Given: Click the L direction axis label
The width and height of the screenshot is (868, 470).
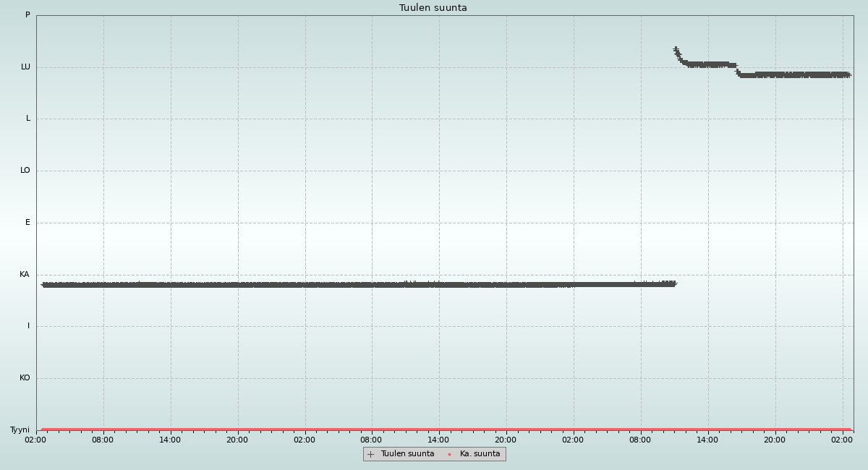Looking at the screenshot, I should tap(28, 119).
